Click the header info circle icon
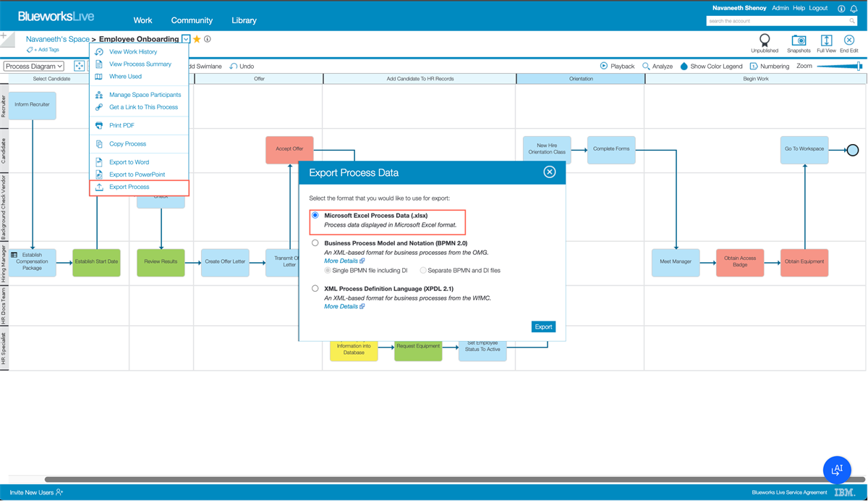 point(841,9)
